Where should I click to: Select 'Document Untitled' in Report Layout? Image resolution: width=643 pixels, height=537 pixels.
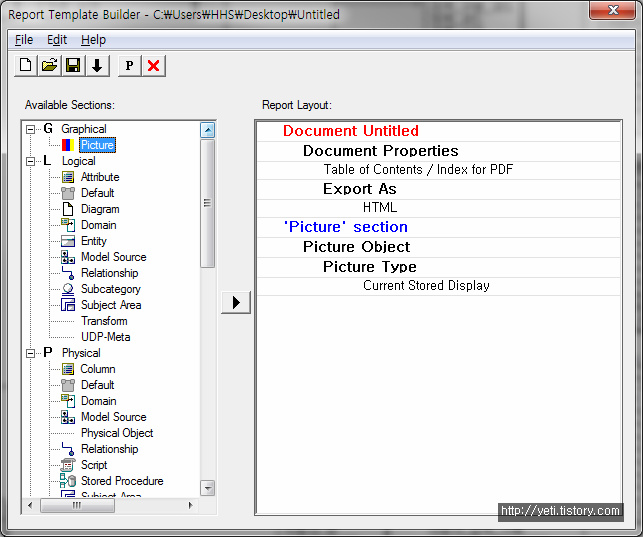[x=350, y=131]
